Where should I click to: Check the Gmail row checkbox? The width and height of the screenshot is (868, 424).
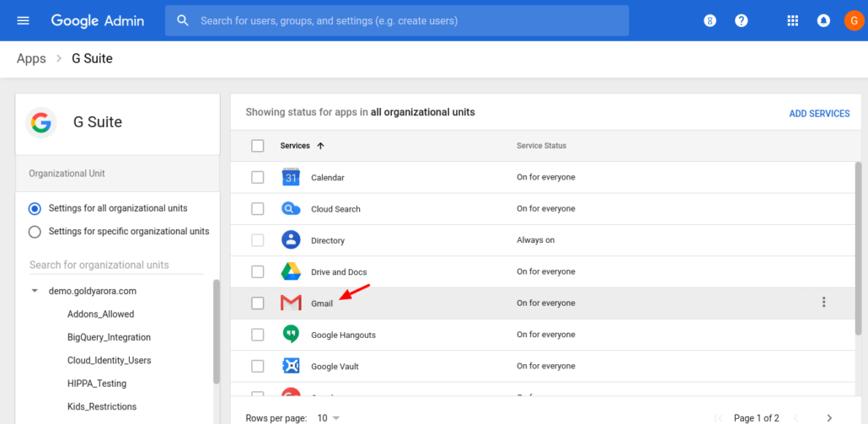pos(257,303)
